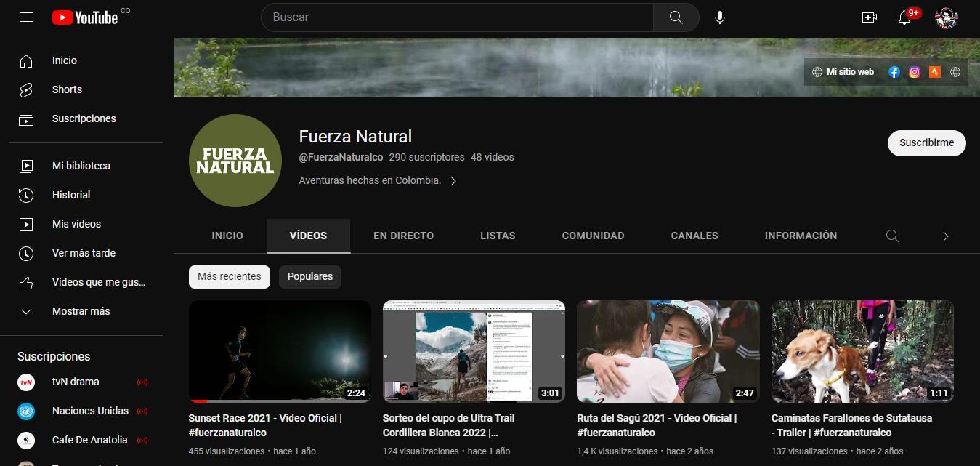Open the Facebook link on banner
Image resolution: width=980 pixels, height=466 pixels.
pyautogui.click(x=894, y=72)
